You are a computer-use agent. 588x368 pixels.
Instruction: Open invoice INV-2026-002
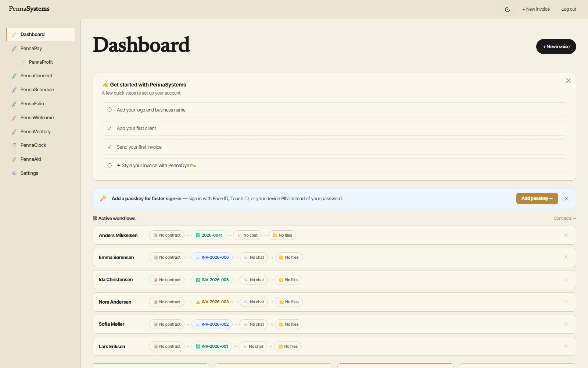212,325
